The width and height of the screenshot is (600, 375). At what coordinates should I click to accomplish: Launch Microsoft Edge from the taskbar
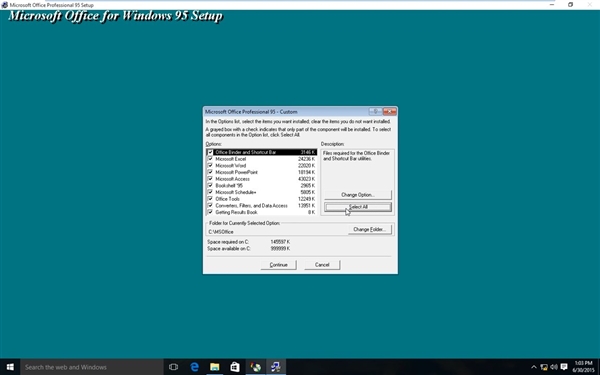click(194, 367)
